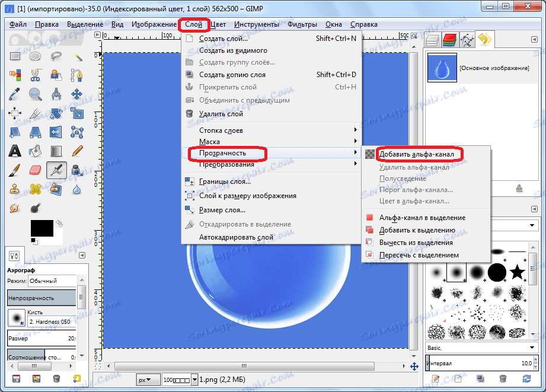Select the Blur/Sharpen droplet tool
The height and width of the screenshot is (392, 546).
pyautogui.click(x=76, y=189)
